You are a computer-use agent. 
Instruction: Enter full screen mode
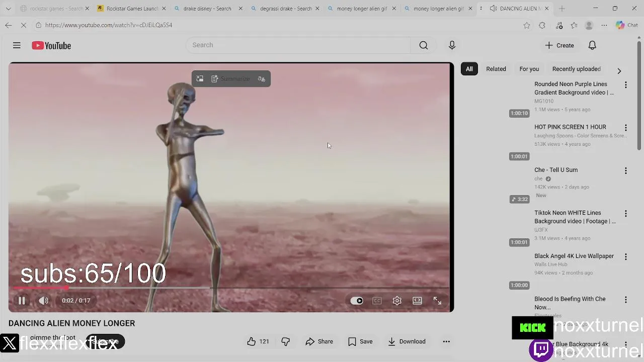[437, 301]
